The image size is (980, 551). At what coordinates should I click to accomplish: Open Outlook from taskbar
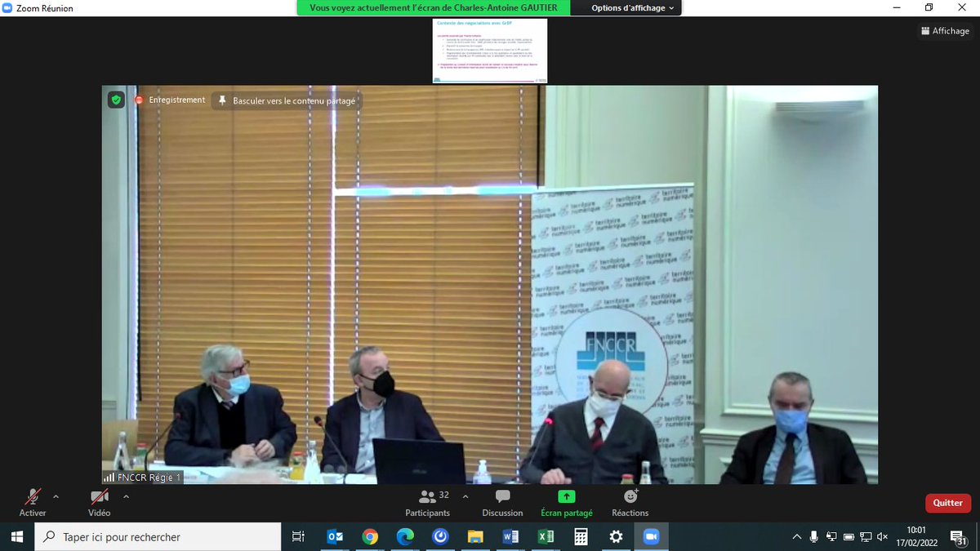[x=334, y=536]
